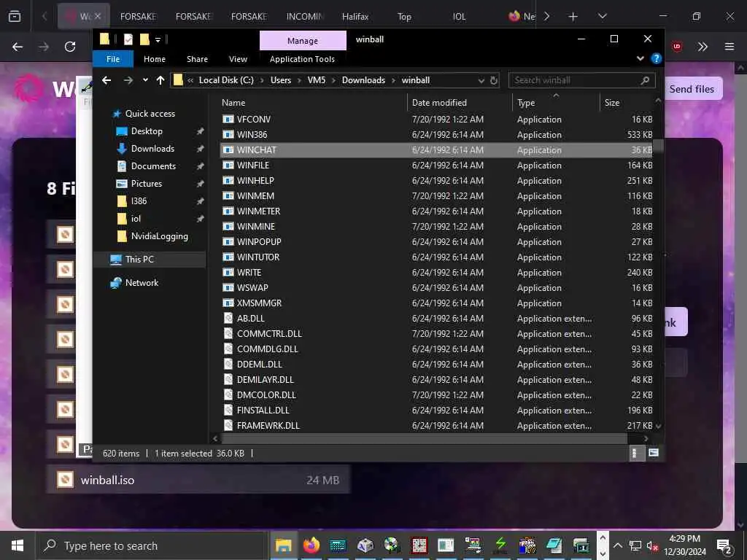The image size is (747, 560).
Task: Reload the browser page
Action: [x=70, y=47]
